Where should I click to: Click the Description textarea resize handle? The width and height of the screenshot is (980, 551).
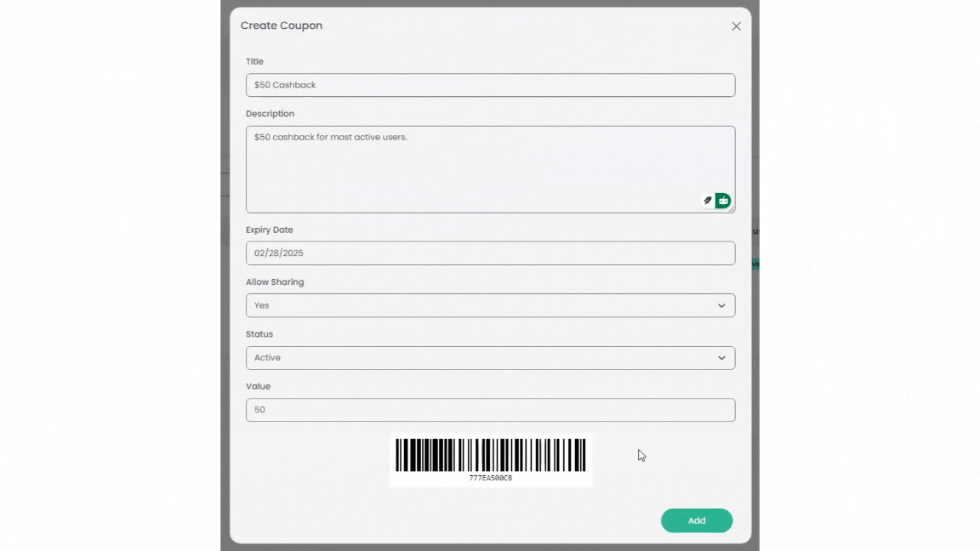(x=732, y=209)
